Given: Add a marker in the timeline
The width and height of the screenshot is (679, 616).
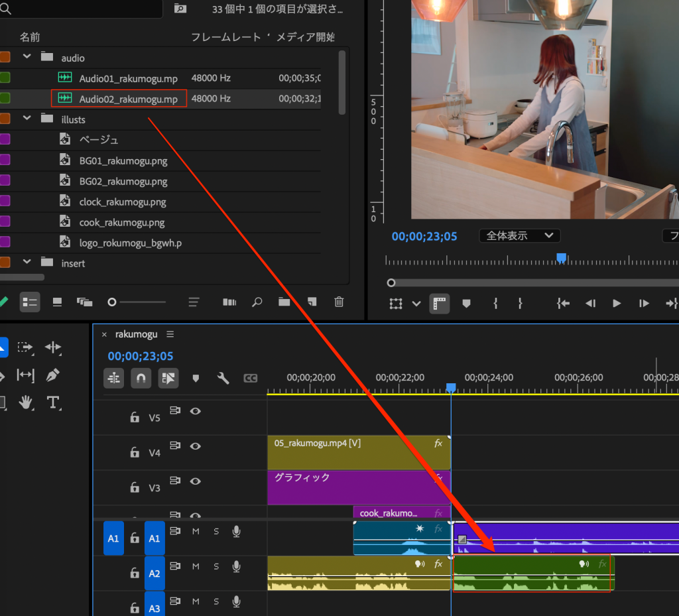Looking at the screenshot, I should 196,378.
